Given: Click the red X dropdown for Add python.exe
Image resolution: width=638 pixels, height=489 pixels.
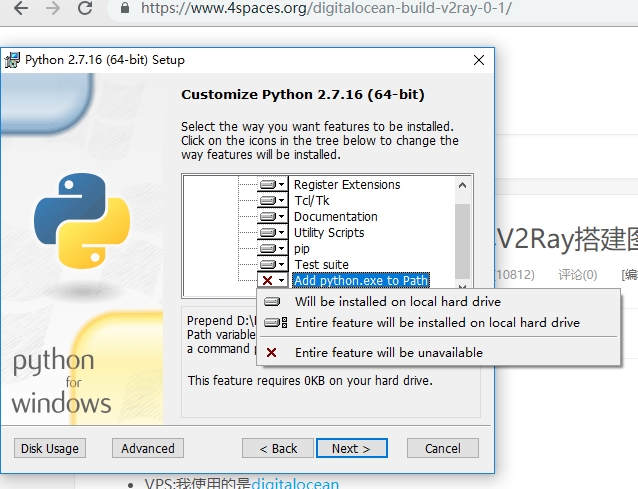Looking at the screenshot, I should (273, 280).
